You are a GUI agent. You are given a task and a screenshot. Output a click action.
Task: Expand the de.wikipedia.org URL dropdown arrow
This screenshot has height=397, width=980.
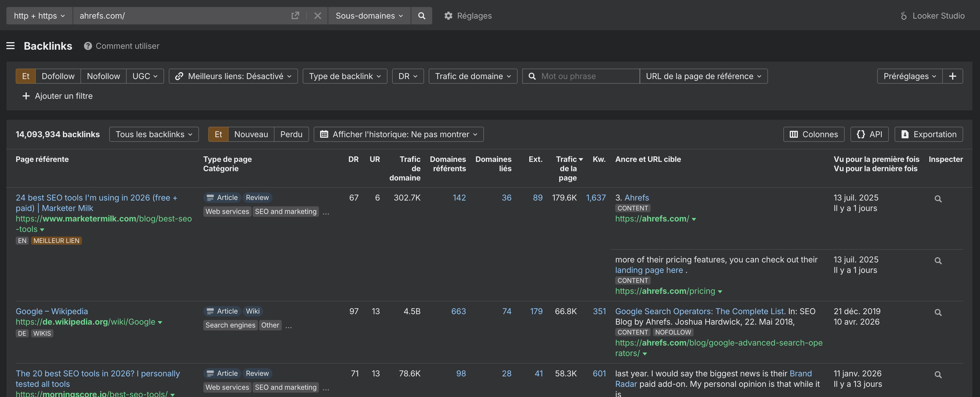160,322
